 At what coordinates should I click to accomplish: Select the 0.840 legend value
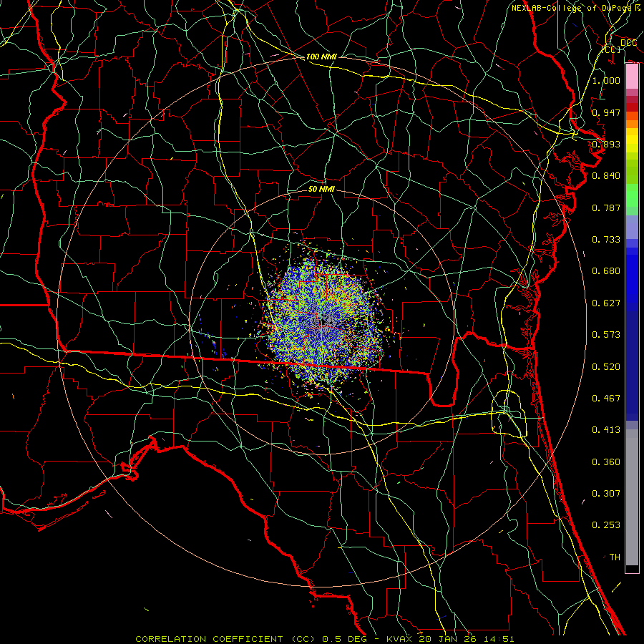[x=606, y=176]
